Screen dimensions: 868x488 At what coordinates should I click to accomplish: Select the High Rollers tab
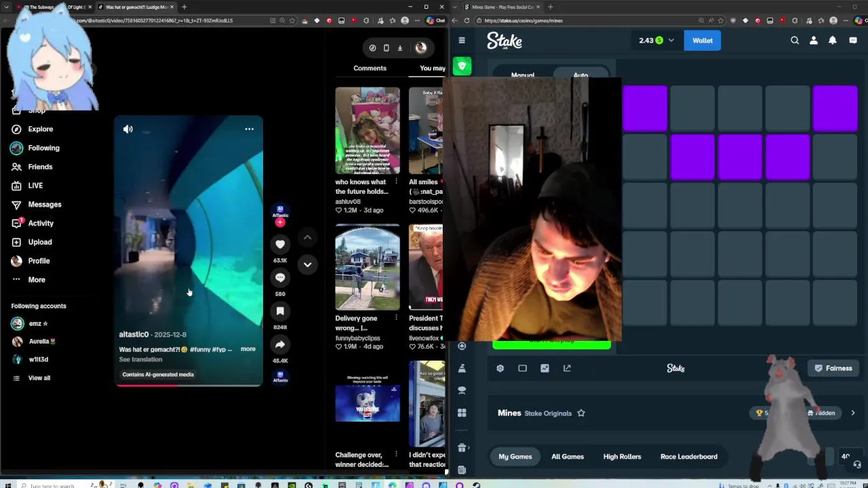coord(622,457)
